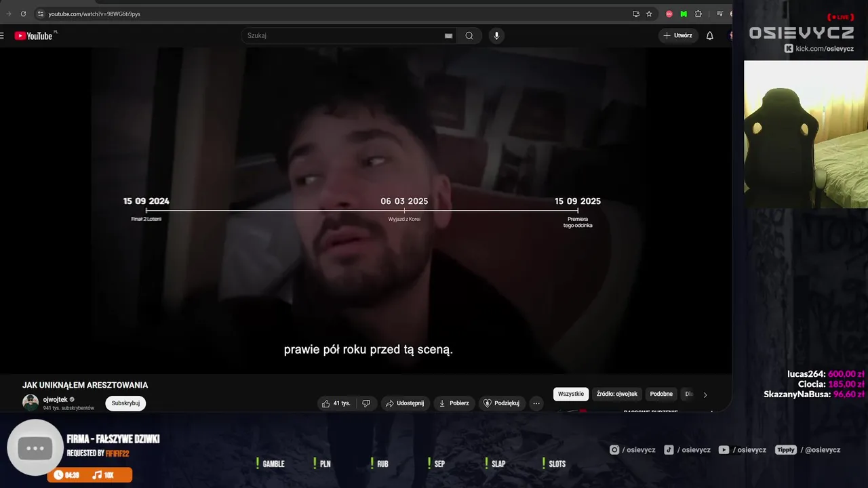
Task: Like the video with thumbs up
Action: [x=336, y=403]
